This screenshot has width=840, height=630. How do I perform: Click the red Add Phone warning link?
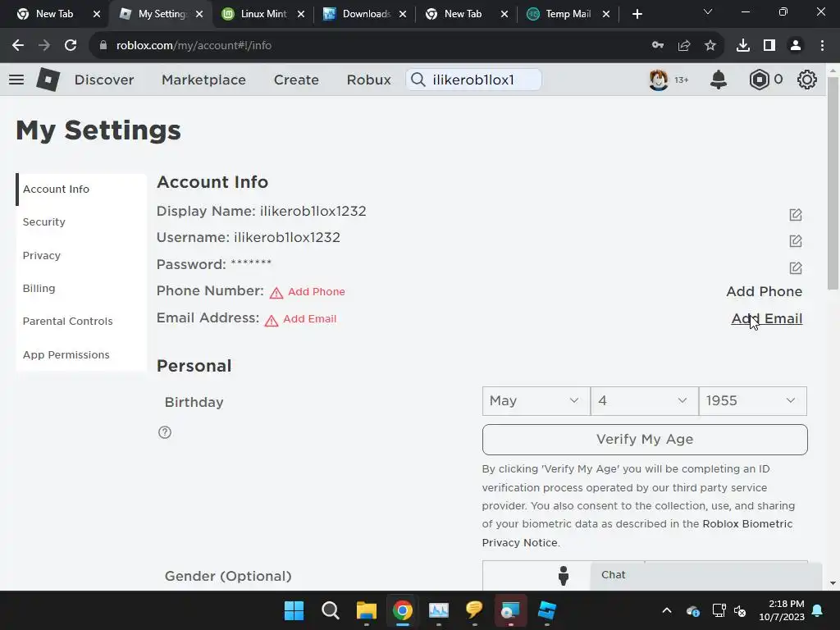click(316, 291)
